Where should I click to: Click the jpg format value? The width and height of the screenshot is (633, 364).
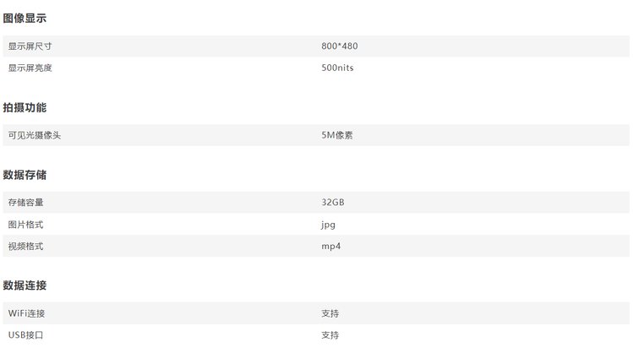tap(328, 225)
